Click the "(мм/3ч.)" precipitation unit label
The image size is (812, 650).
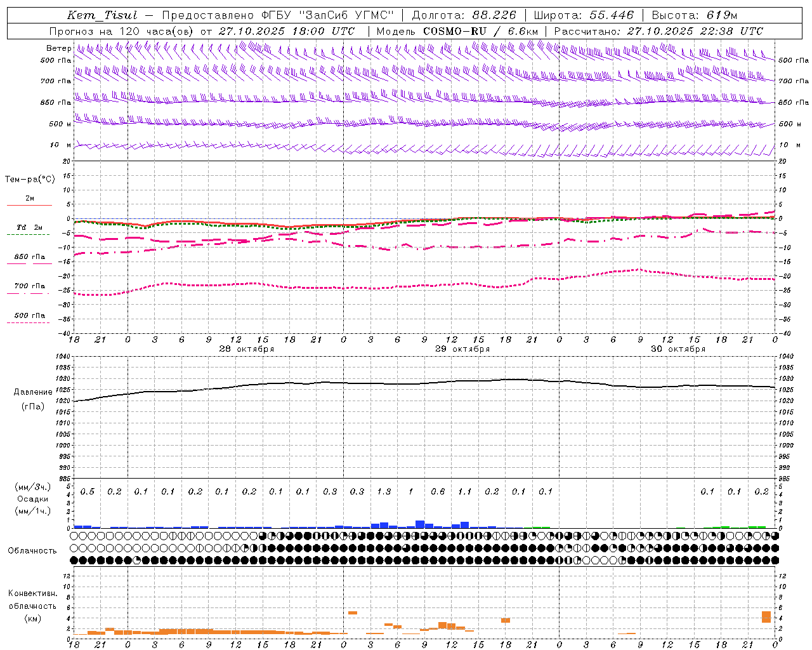(32, 487)
